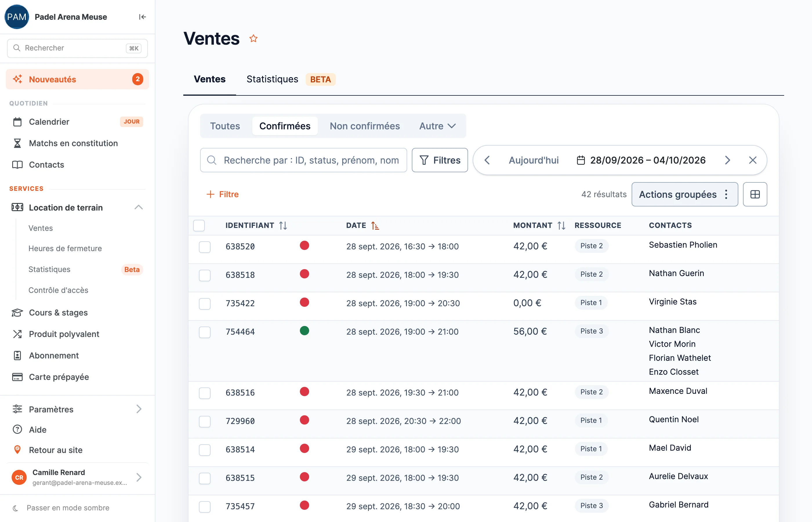Image resolution: width=812 pixels, height=522 pixels.
Task: Go to the next date range
Action: [727, 160]
